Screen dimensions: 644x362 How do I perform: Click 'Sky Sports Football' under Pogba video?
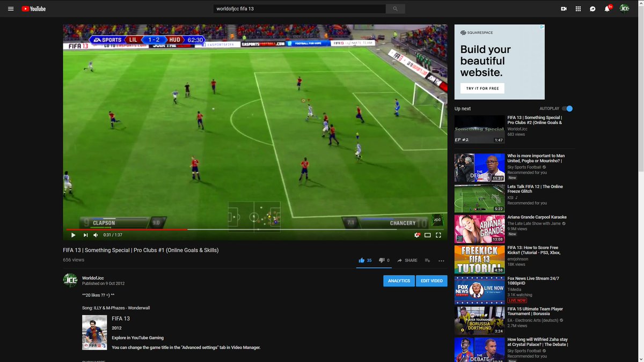tap(524, 167)
